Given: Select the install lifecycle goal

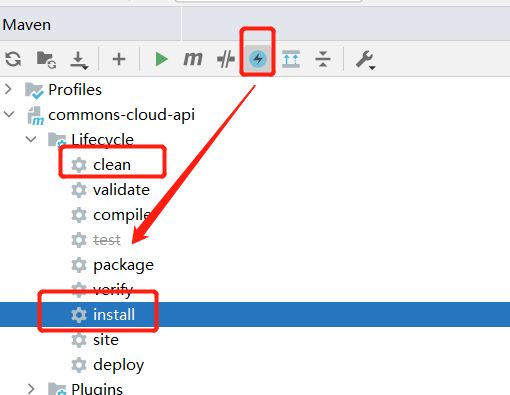Looking at the screenshot, I should (x=114, y=315).
